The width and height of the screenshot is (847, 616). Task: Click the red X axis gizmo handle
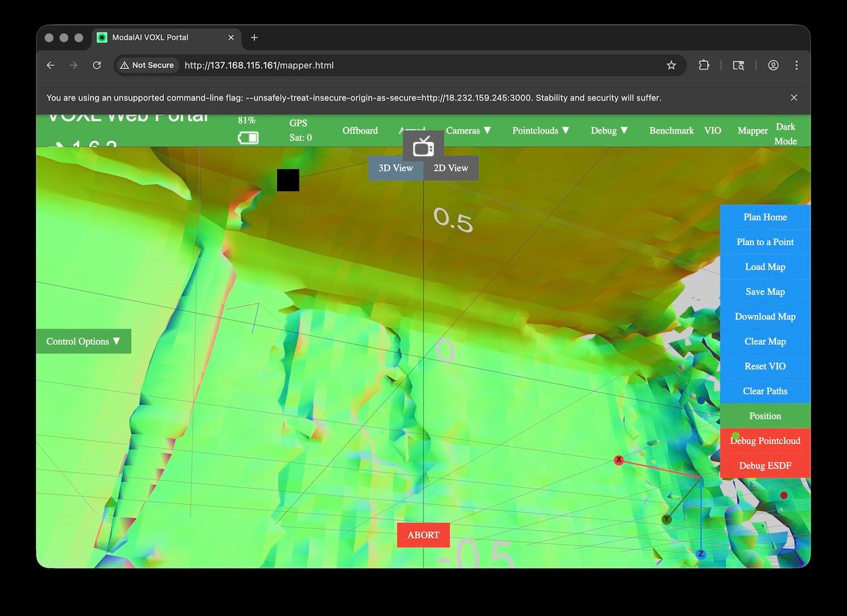pyautogui.click(x=618, y=460)
